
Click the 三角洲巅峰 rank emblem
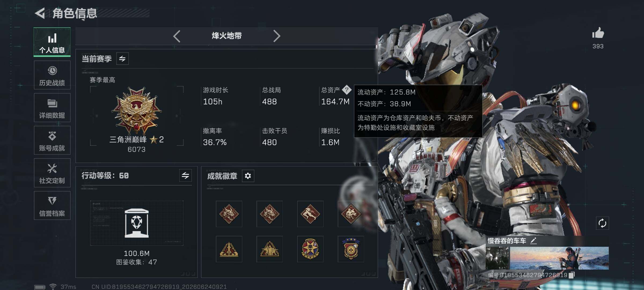click(137, 110)
